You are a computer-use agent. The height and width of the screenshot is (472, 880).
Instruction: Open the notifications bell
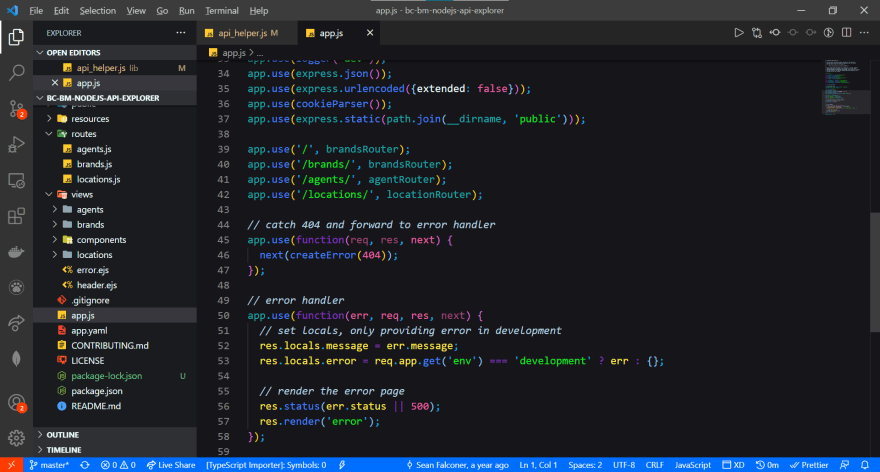(865, 465)
